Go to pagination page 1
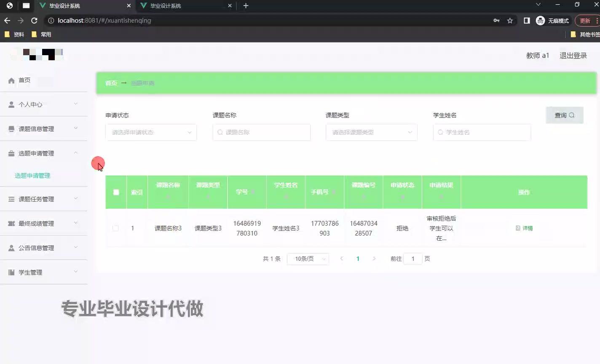Viewport: 600px width, 364px height. 358,259
